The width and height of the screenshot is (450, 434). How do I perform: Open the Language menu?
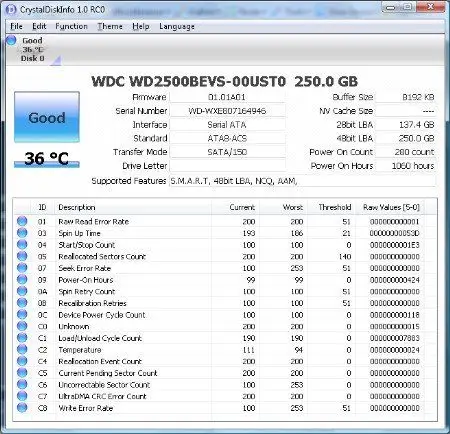[177, 26]
